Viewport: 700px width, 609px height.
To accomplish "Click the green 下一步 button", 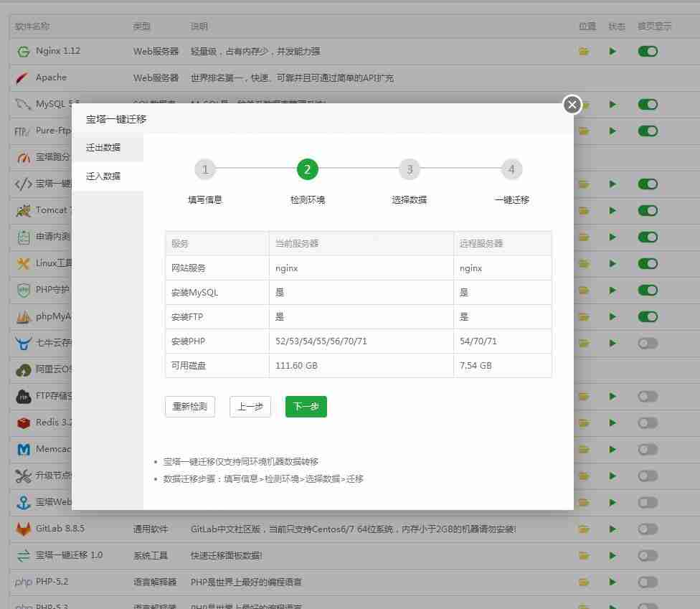I will (306, 405).
